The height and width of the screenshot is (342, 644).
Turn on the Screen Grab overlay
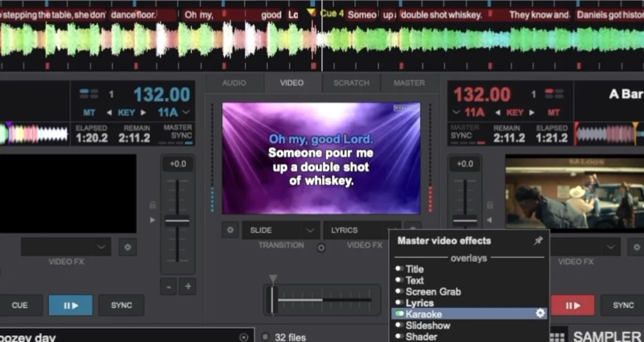pyautogui.click(x=399, y=292)
